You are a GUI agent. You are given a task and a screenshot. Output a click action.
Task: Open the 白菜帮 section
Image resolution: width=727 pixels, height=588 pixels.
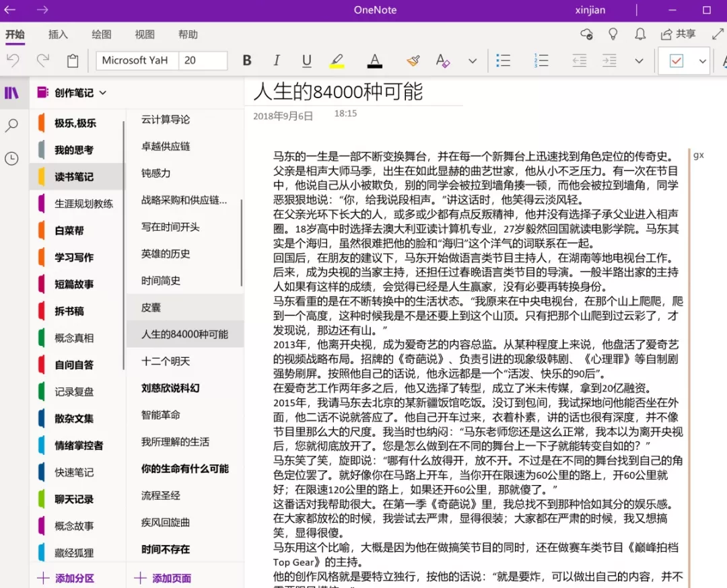(77, 230)
